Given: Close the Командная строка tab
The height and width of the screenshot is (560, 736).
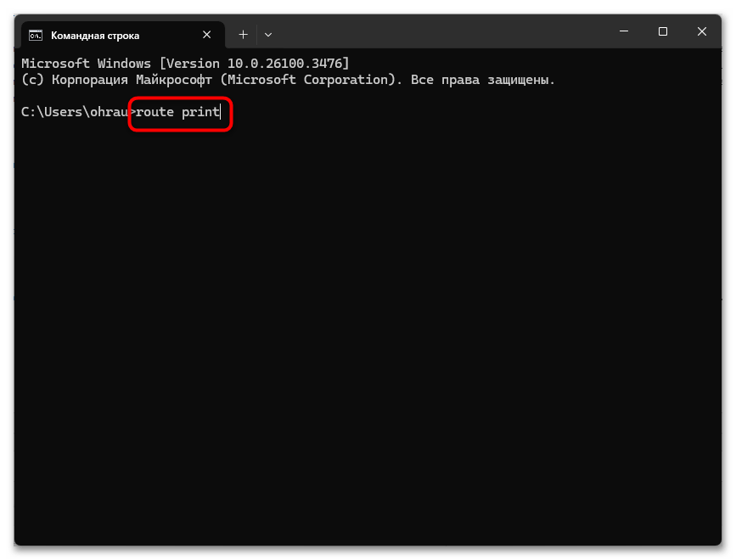Looking at the screenshot, I should (206, 35).
